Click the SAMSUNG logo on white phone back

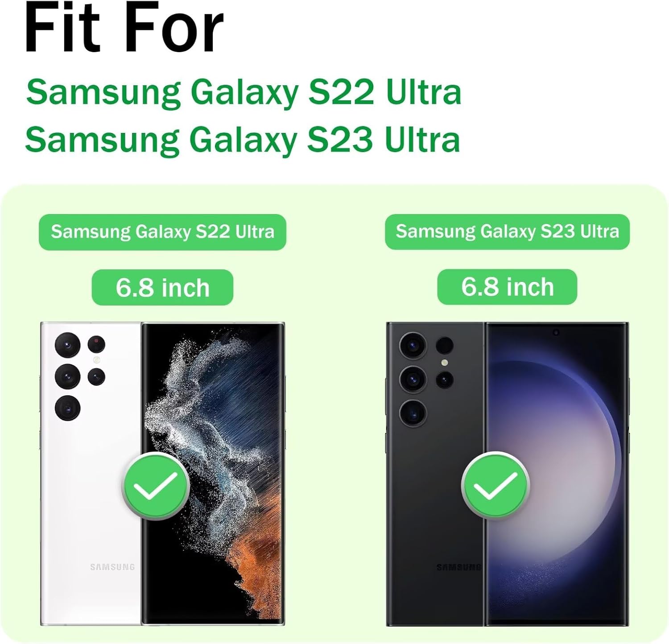(x=112, y=567)
